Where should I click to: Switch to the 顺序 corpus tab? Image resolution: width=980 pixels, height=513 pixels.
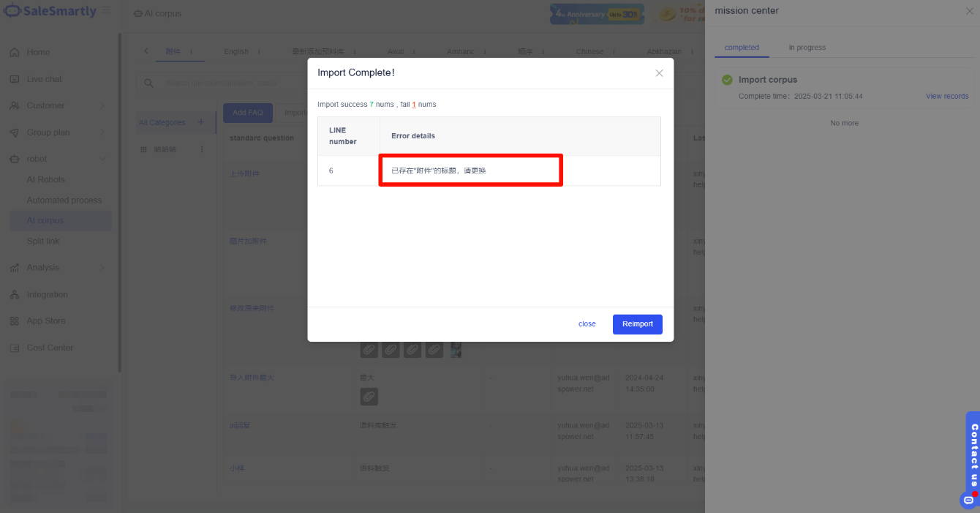click(525, 52)
